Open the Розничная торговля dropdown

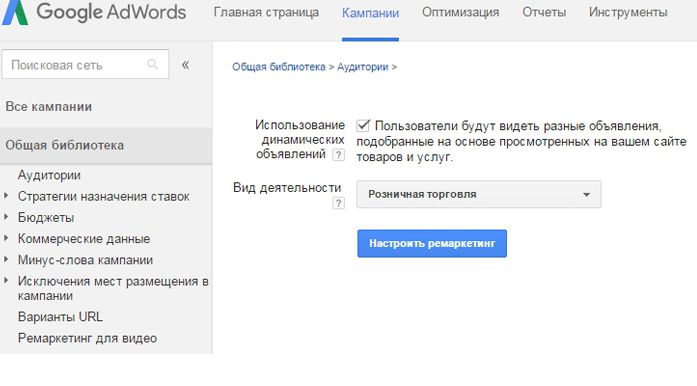479,194
